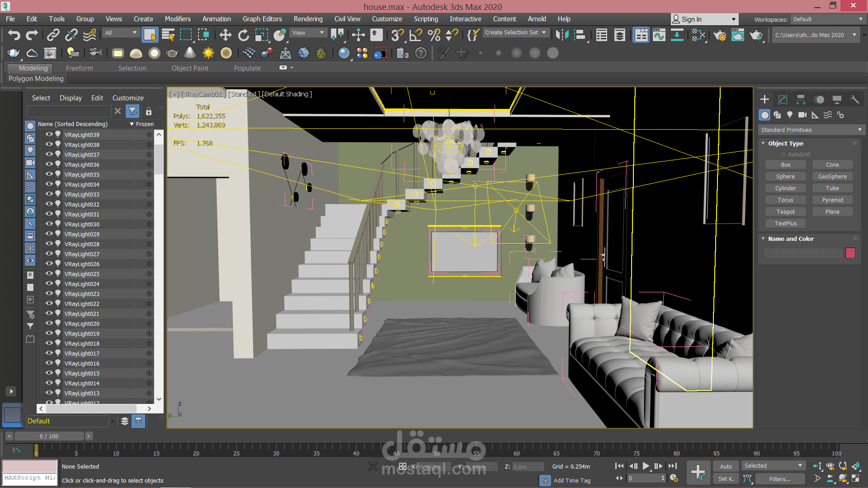Collapse the Object Type rollout
Viewport: 868px width, 488px height.
pyautogui.click(x=786, y=143)
